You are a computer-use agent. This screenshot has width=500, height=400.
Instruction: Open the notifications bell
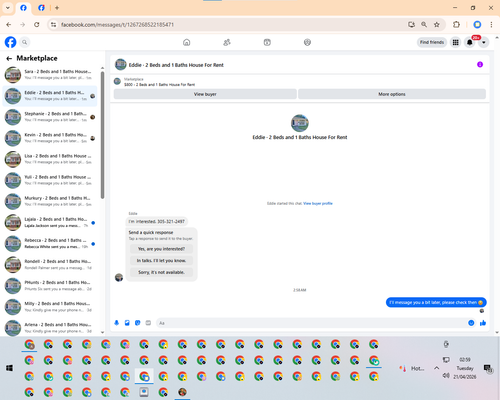pyautogui.click(x=470, y=42)
